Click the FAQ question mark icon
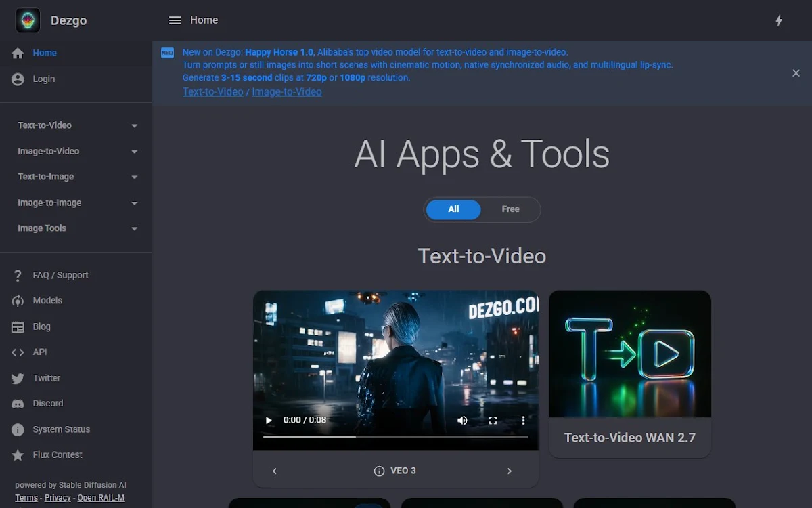This screenshot has width=812, height=508. pyautogui.click(x=18, y=276)
